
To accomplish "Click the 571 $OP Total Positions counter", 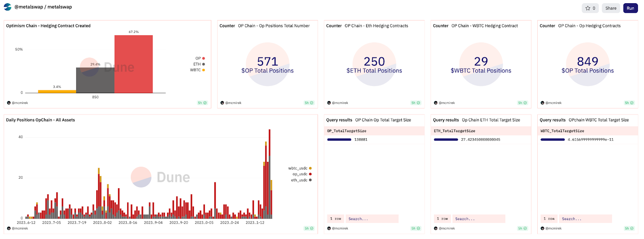I will pos(268,65).
